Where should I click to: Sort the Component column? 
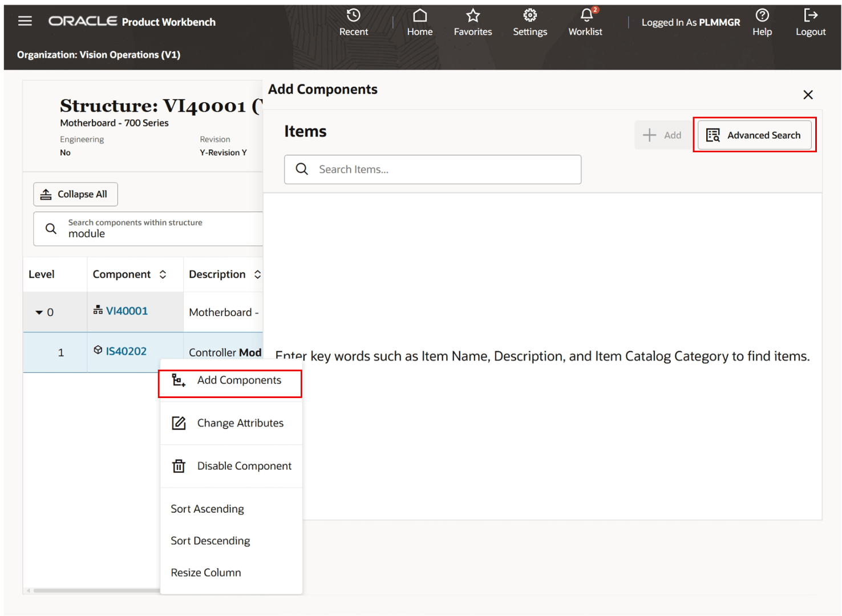coord(163,274)
